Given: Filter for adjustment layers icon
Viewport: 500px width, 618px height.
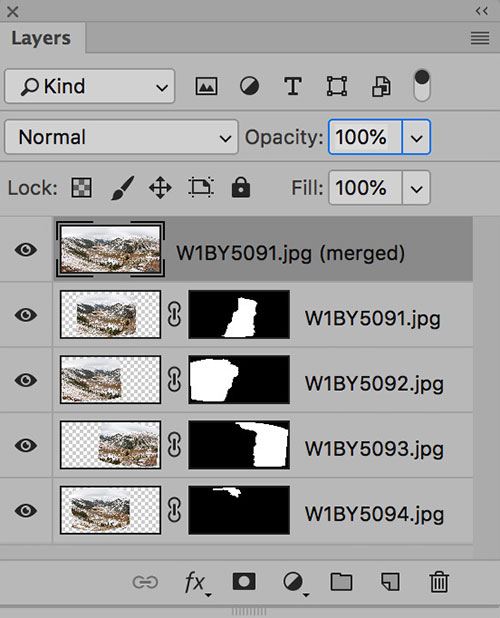Looking at the screenshot, I should point(249,86).
